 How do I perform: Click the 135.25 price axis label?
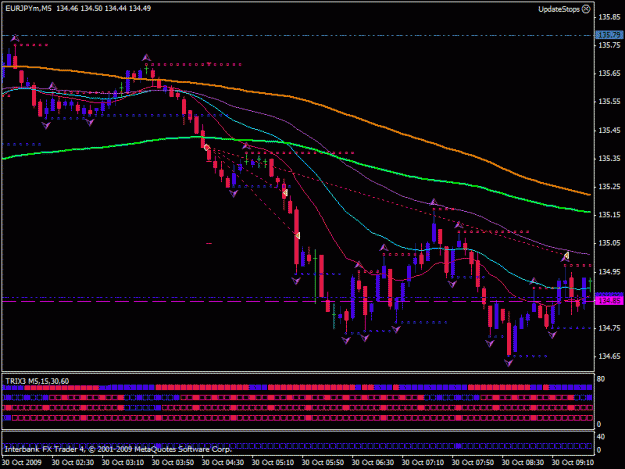[609, 186]
